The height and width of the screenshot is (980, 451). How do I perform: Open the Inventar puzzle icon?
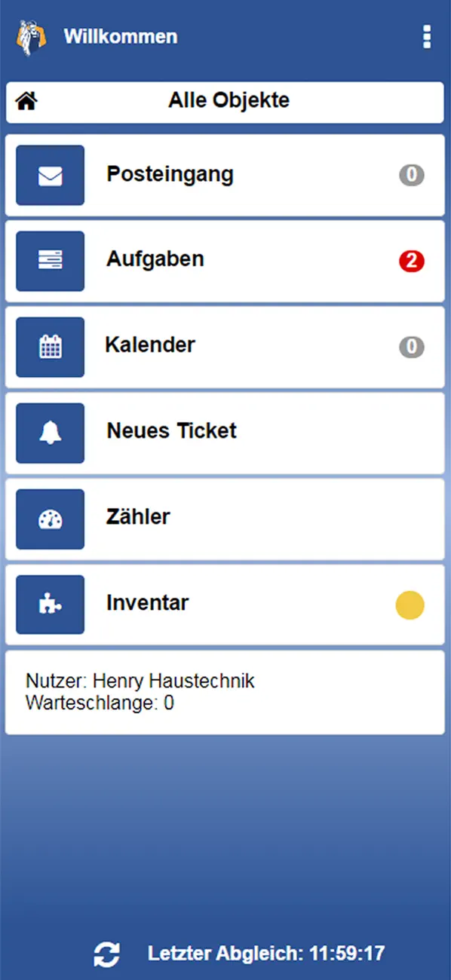50,604
